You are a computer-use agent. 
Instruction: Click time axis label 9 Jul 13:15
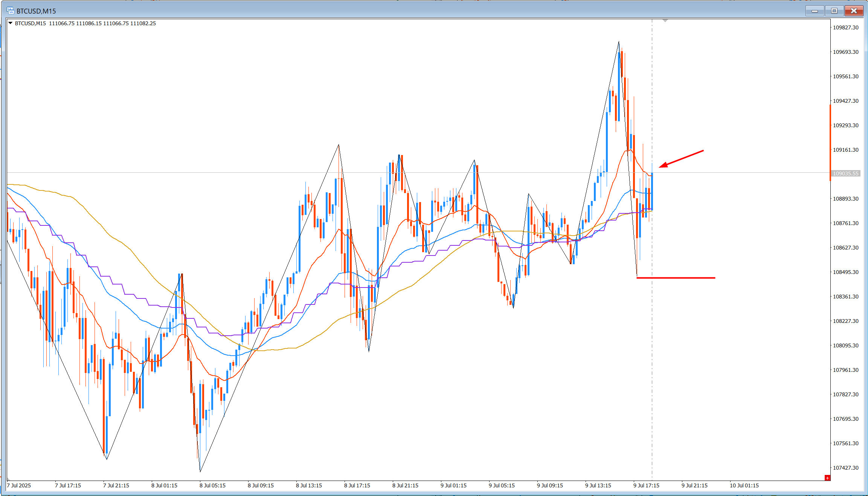click(x=598, y=485)
